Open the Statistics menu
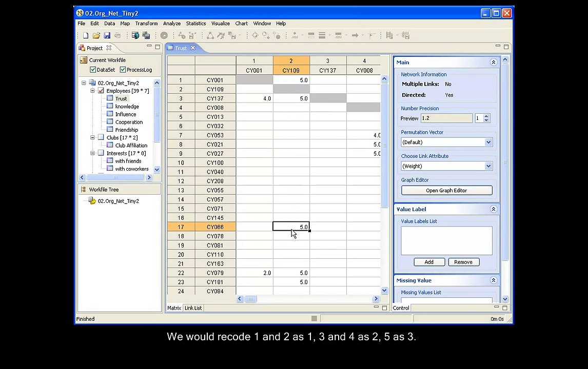Screen dimensions: 588x369 click(x=196, y=23)
